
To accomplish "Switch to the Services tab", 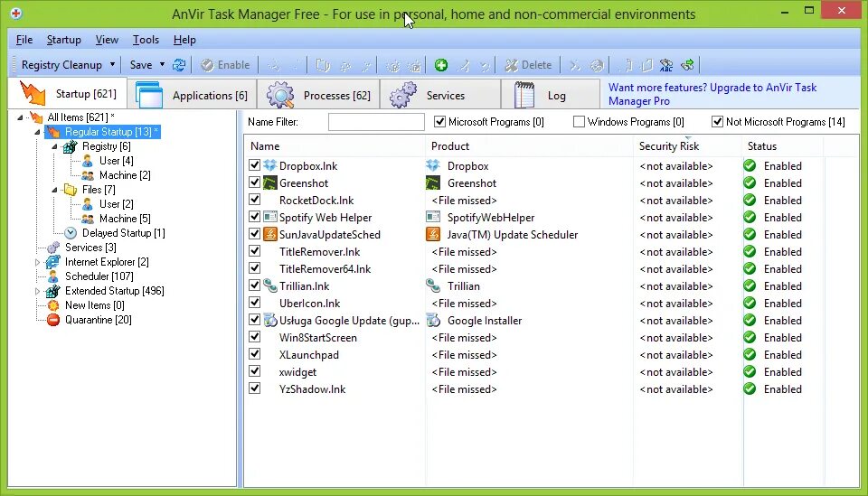I will click(440, 95).
